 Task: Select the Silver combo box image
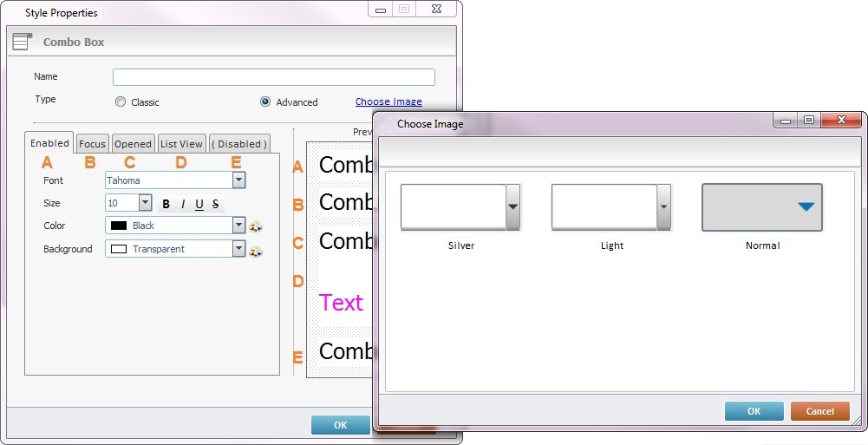click(x=460, y=207)
